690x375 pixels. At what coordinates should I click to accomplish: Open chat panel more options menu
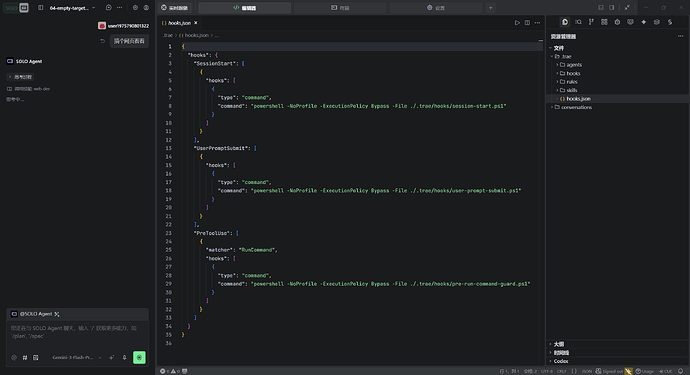point(120,7)
